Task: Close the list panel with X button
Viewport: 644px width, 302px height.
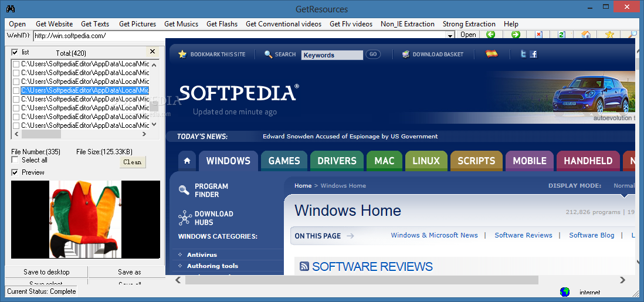Action: tap(152, 52)
